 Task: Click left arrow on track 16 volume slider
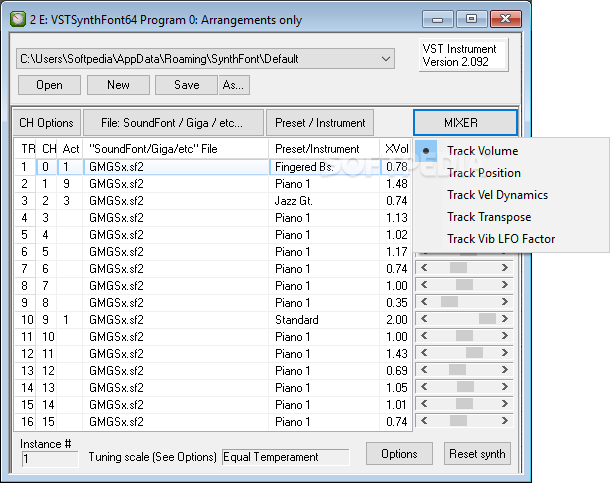coord(424,421)
